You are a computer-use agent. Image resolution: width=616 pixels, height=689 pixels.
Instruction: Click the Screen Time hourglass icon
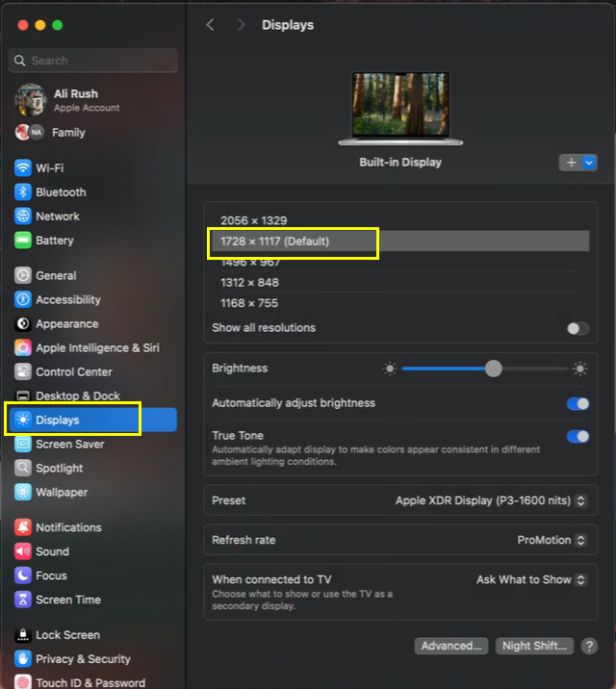23,600
